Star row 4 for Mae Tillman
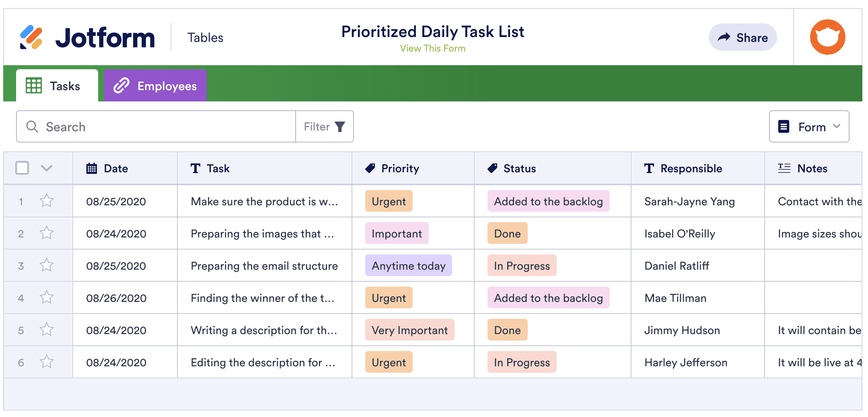Viewport: 868px width, 417px height. click(x=47, y=297)
